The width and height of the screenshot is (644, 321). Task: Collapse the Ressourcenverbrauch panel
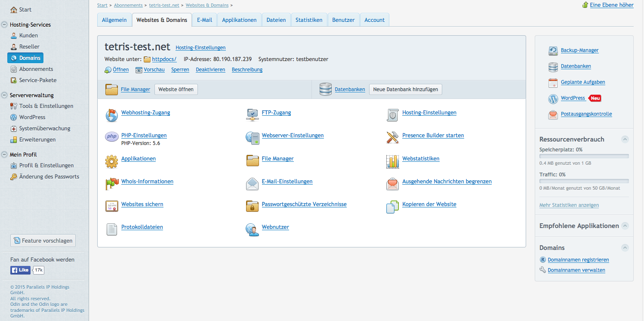625,139
